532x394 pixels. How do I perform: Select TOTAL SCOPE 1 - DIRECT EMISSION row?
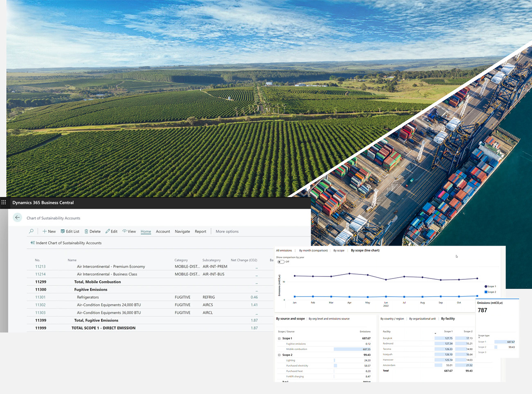[x=150, y=328]
